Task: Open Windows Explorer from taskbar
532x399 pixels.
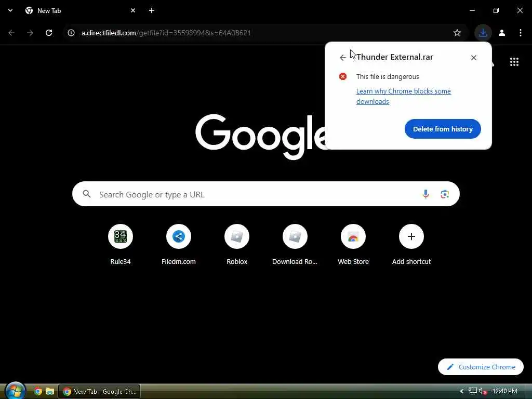Action: (x=50, y=391)
